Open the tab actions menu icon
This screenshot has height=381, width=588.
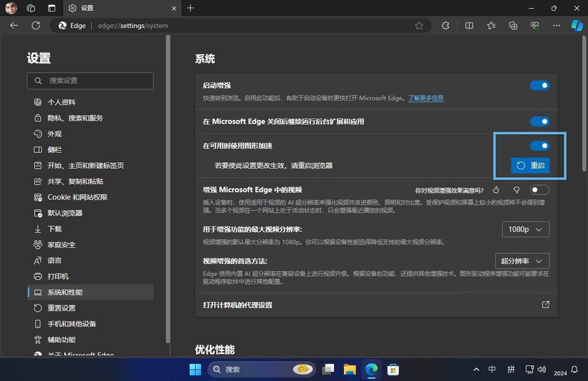(52, 8)
